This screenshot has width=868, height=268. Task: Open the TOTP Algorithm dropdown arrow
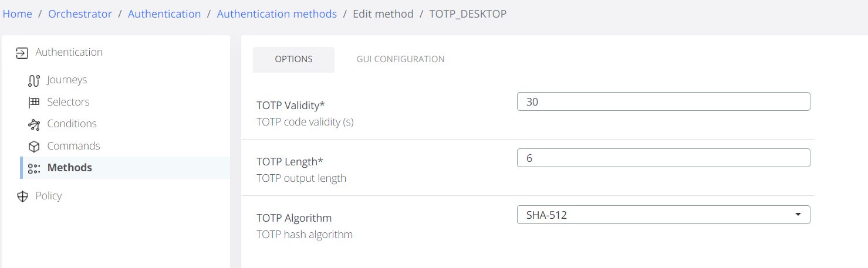[798, 215]
